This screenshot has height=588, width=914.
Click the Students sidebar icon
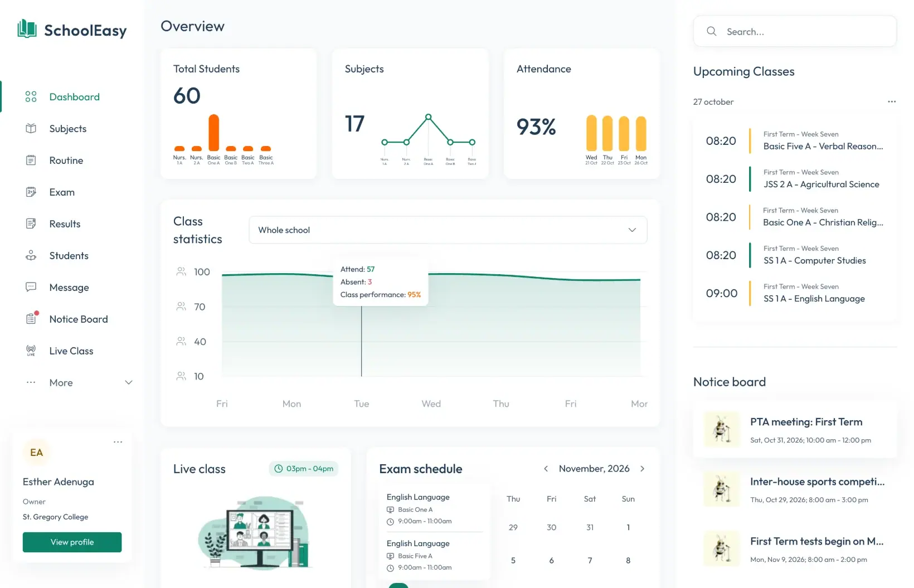click(x=31, y=256)
